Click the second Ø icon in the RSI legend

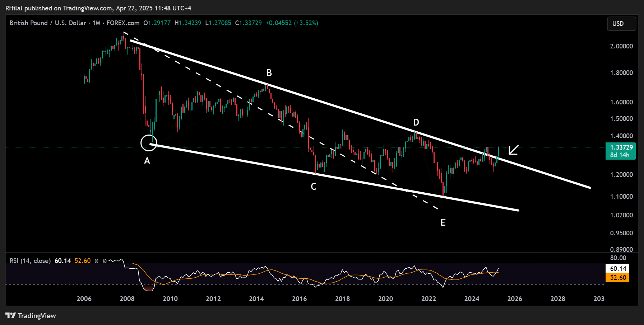(x=105, y=261)
